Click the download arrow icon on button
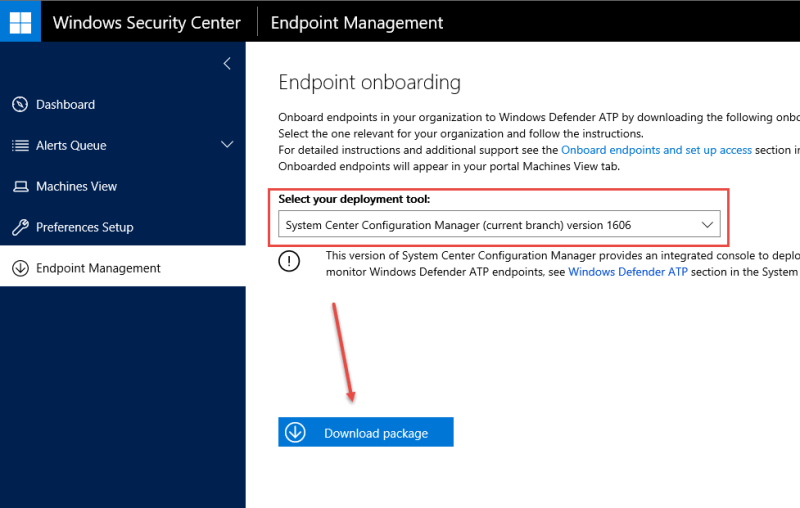Image resolution: width=800 pixels, height=508 pixels. (295, 432)
